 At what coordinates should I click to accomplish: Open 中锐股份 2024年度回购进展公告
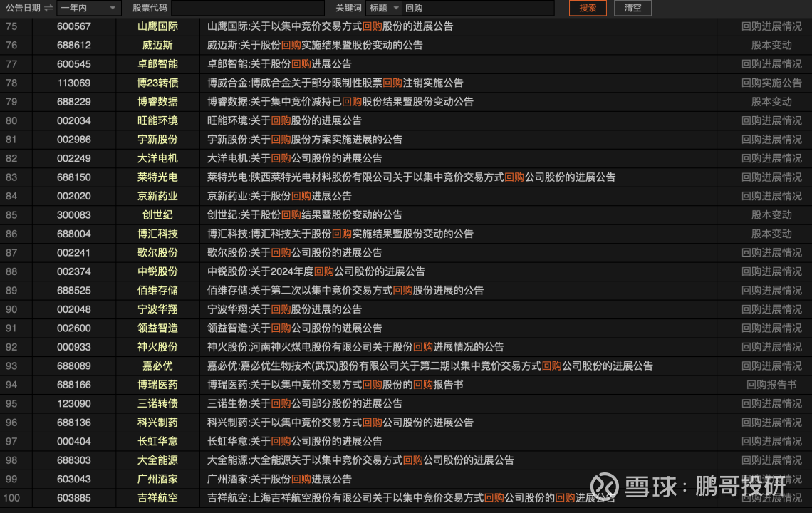pyautogui.click(x=316, y=271)
